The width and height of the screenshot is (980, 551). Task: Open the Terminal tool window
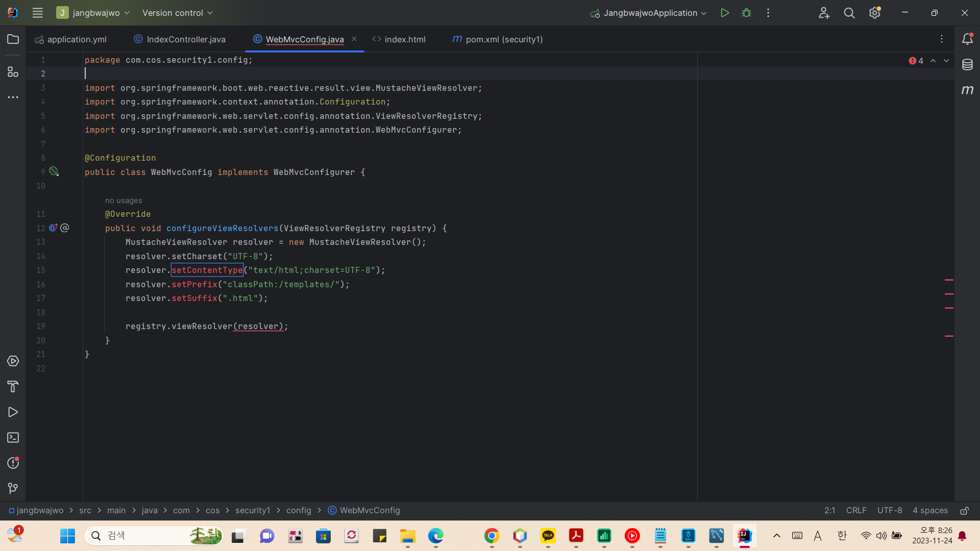[13, 438]
